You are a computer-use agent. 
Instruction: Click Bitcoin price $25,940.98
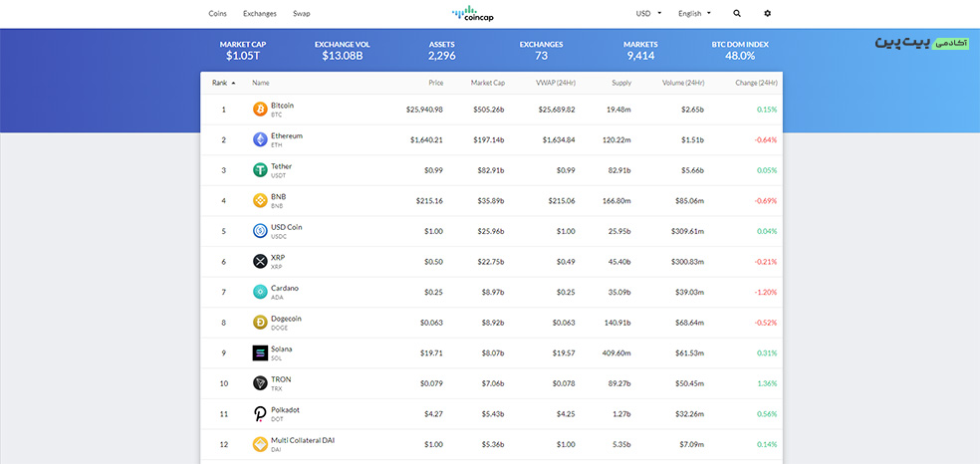[x=424, y=110]
